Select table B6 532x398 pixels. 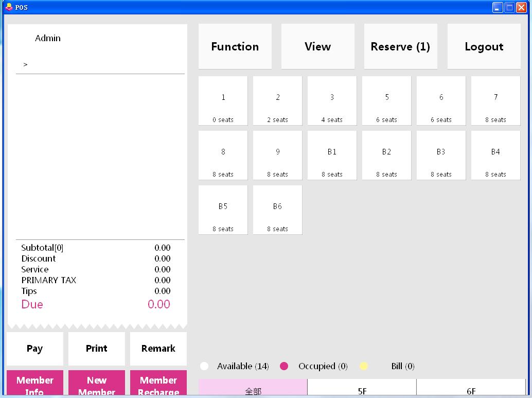pyautogui.click(x=277, y=210)
